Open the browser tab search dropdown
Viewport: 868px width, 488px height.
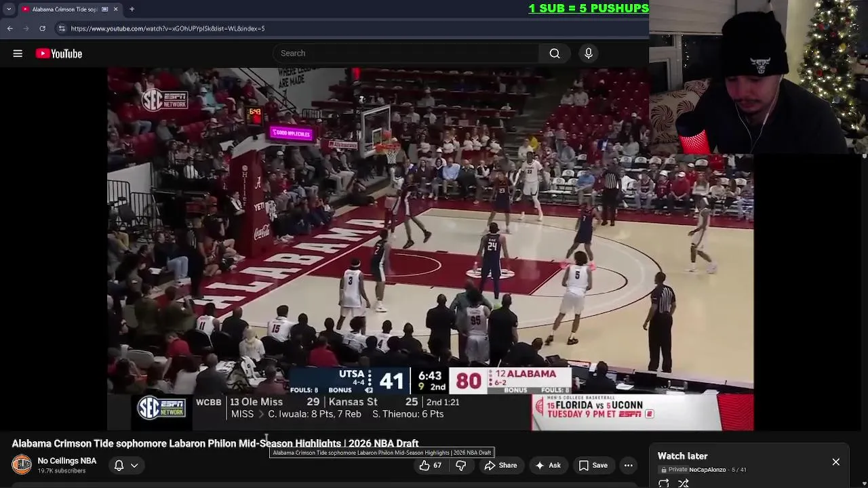pos(9,9)
